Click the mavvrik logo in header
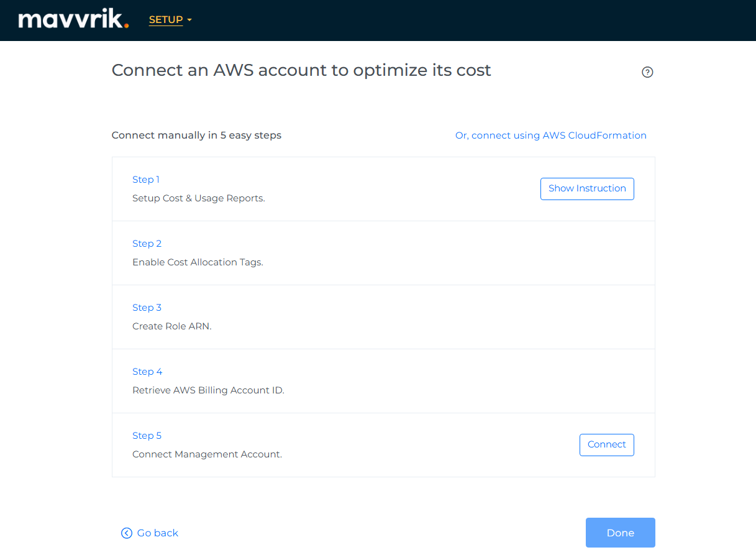 coord(73,20)
